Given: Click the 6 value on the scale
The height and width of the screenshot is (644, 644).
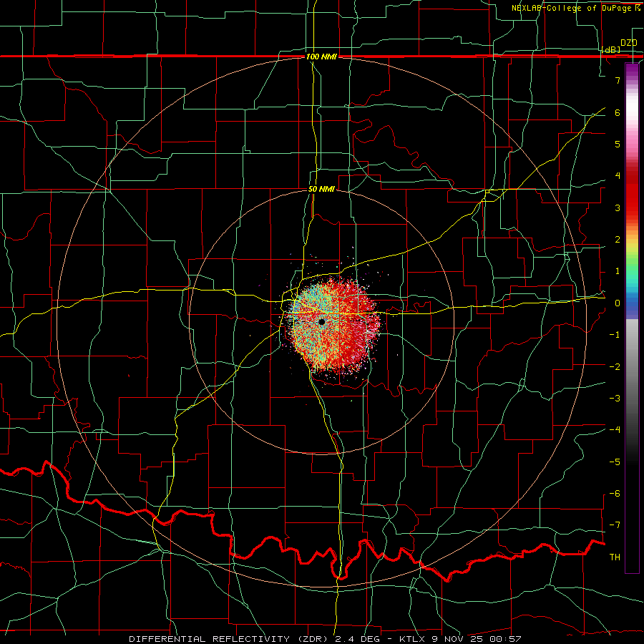Looking at the screenshot, I should (x=618, y=112).
